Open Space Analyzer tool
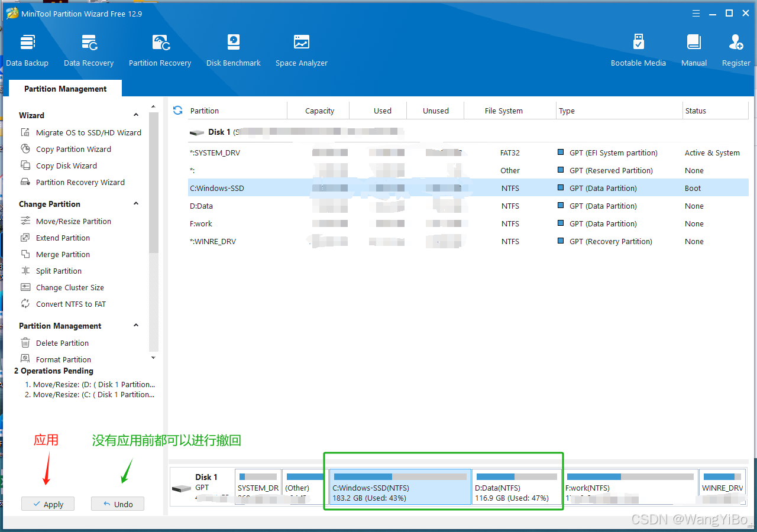The height and width of the screenshot is (532, 757). pyautogui.click(x=302, y=50)
